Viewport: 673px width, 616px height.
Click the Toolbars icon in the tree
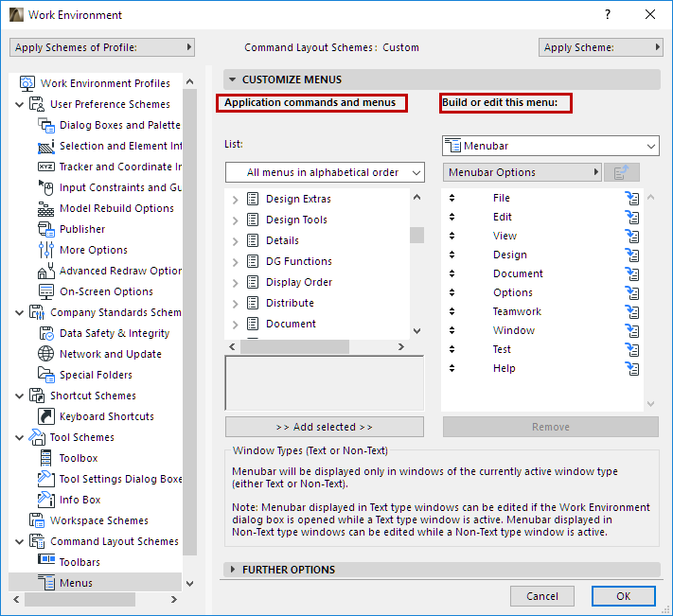[46, 559]
